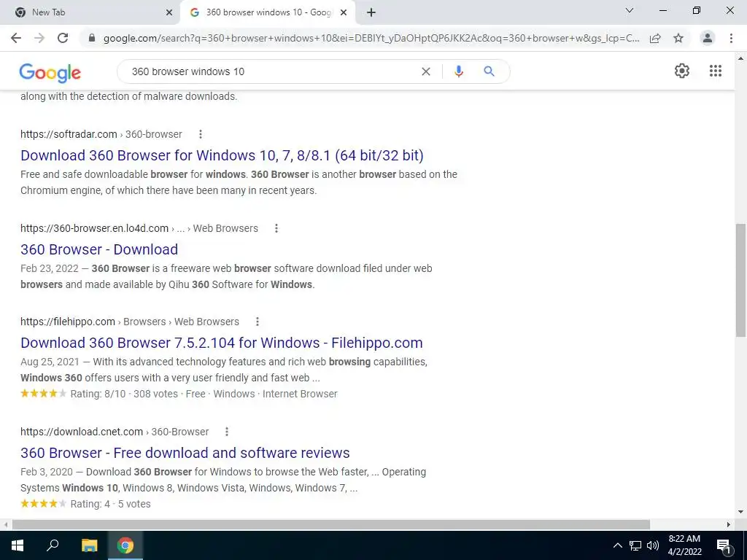The height and width of the screenshot is (560, 747).
Task: Click the vertical scrollbar down arrow
Action: [741, 512]
